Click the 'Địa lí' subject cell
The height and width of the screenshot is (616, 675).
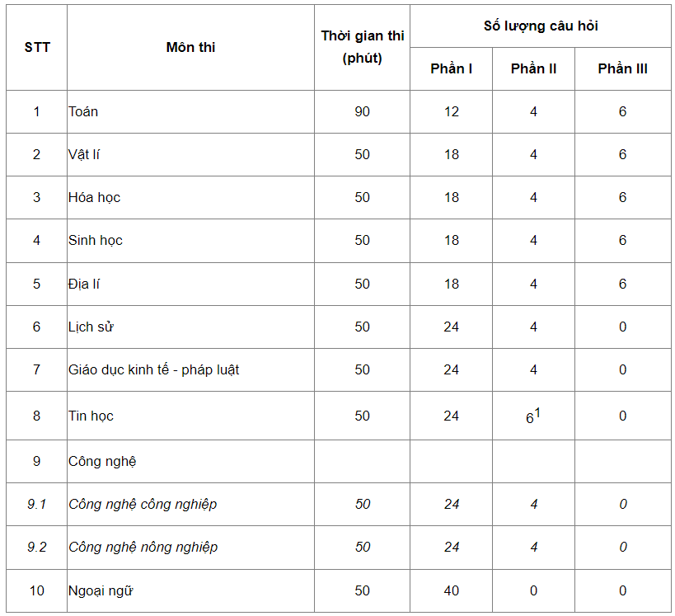coord(190,284)
